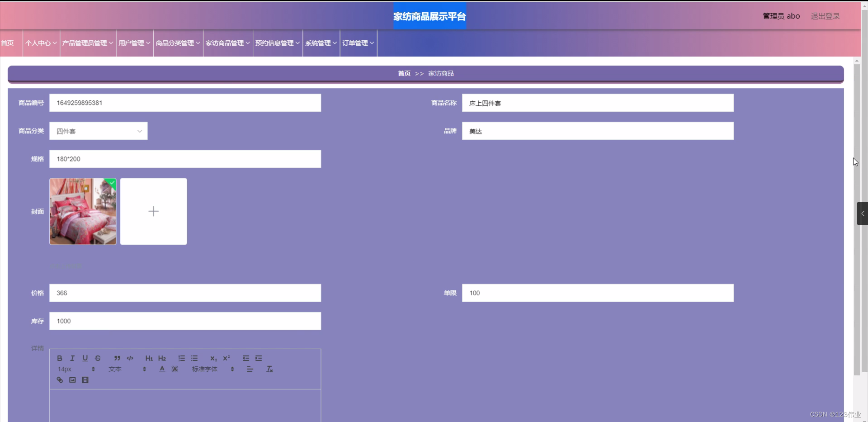This screenshot has height=422, width=868.
Task: Insert a hyperlink in the details editor
Action: point(59,379)
